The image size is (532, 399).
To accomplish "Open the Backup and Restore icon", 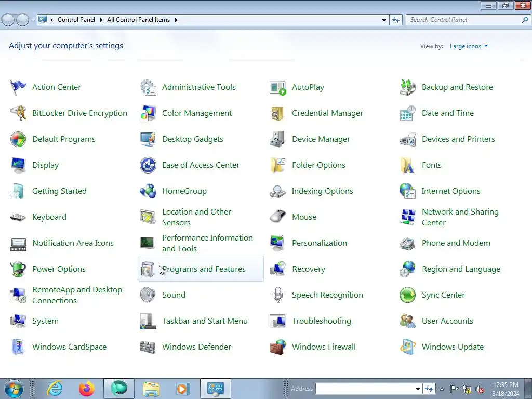I will pyautogui.click(x=407, y=87).
